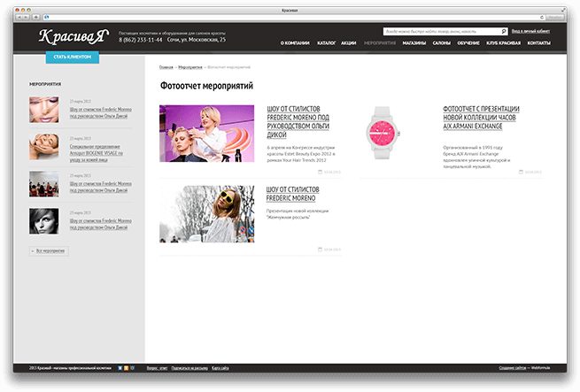This screenshot has height=392, width=580.
Task: Click the browser address bar
Action: point(292,18)
